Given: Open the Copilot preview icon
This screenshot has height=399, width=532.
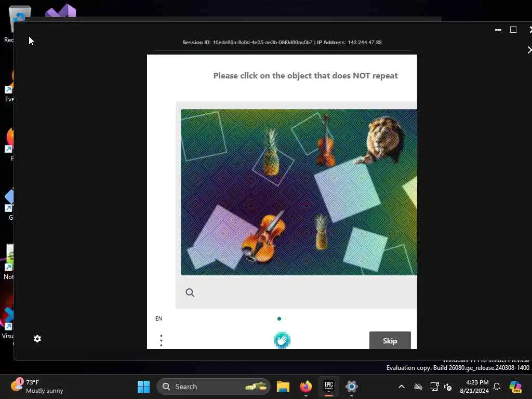Looking at the screenshot, I should (x=515, y=387).
